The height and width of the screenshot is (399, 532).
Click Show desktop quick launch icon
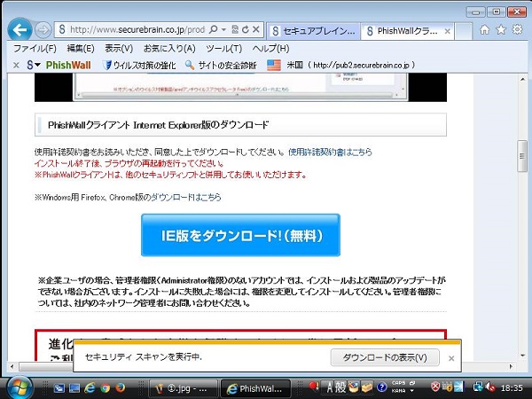point(74,387)
